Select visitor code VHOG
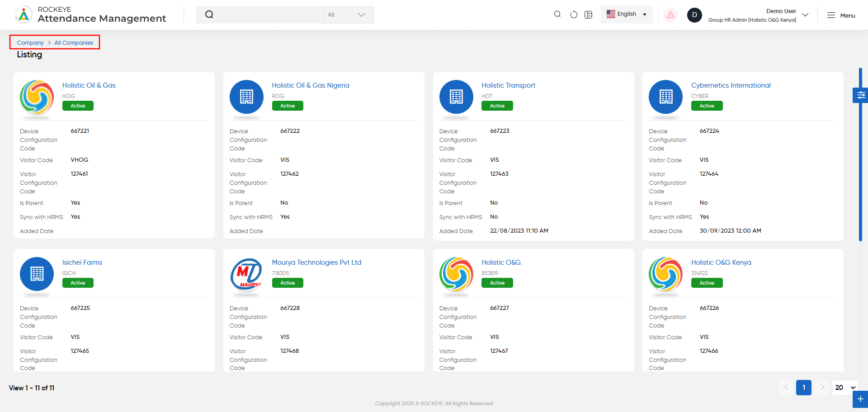This screenshot has width=868, height=412. (x=80, y=160)
